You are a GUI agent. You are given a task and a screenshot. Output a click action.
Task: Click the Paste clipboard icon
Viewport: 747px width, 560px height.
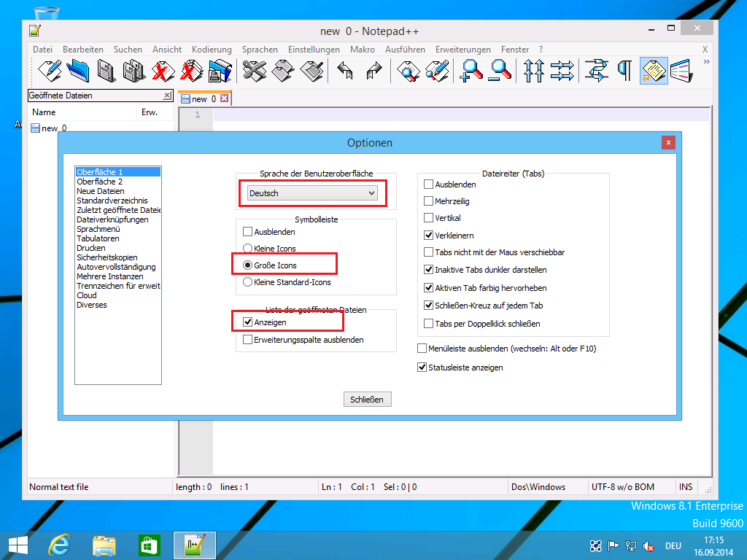pos(312,71)
